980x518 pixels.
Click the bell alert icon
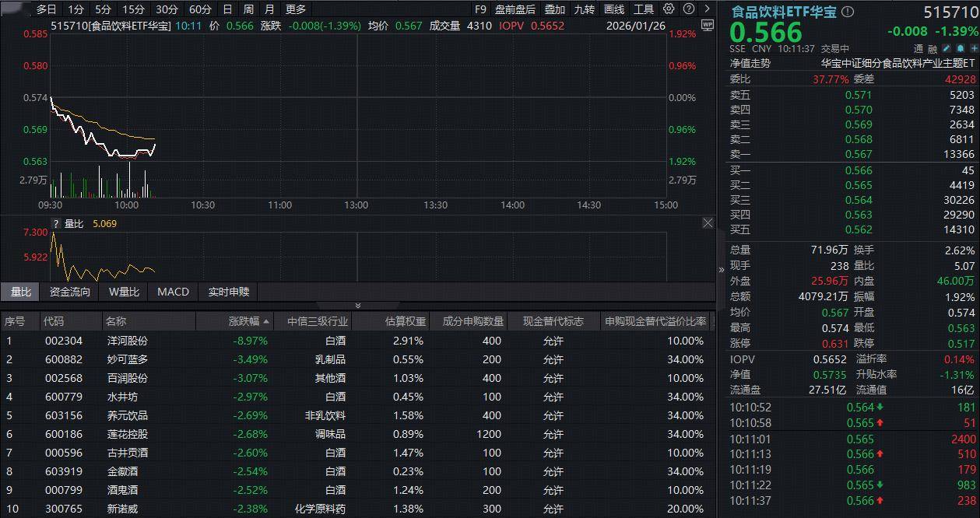coord(961,48)
